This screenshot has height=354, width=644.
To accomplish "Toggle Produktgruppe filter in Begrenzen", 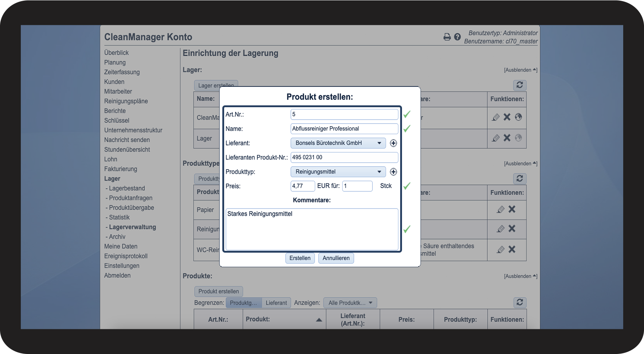I will coord(243,303).
